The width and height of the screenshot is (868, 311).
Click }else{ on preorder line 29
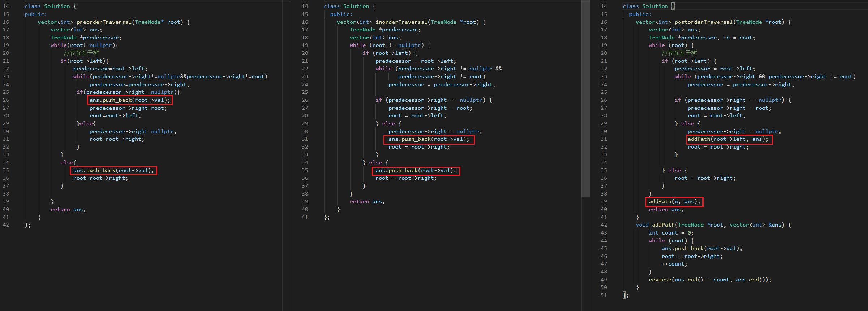(x=86, y=124)
